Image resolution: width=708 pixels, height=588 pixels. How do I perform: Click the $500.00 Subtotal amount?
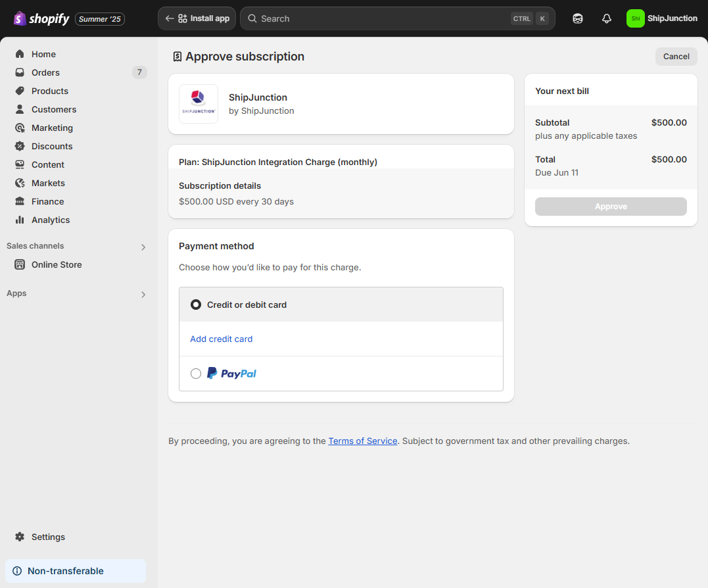point(669,122)
